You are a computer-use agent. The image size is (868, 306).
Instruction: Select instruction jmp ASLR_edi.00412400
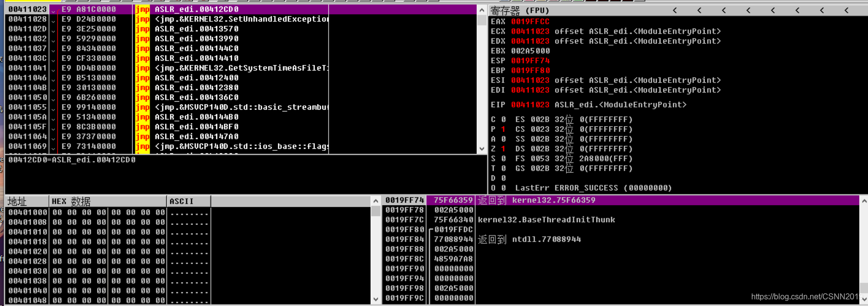187,78
